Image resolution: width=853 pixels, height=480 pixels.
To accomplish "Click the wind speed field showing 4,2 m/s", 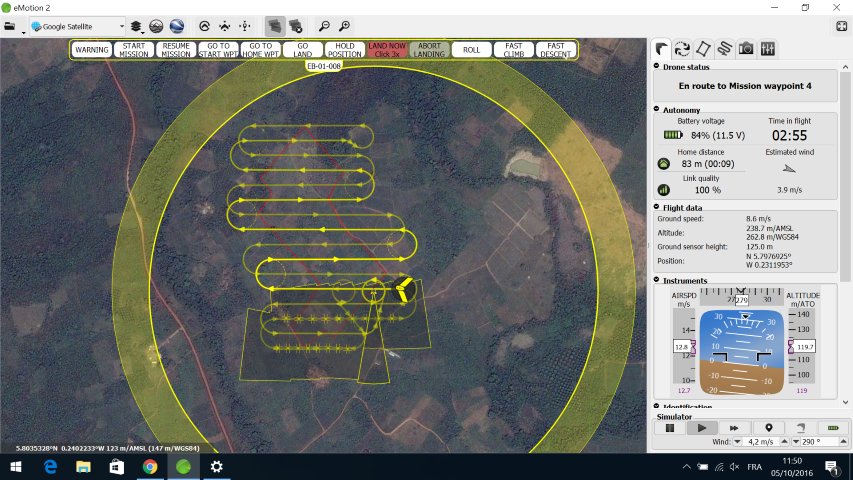I will point(761,442).
